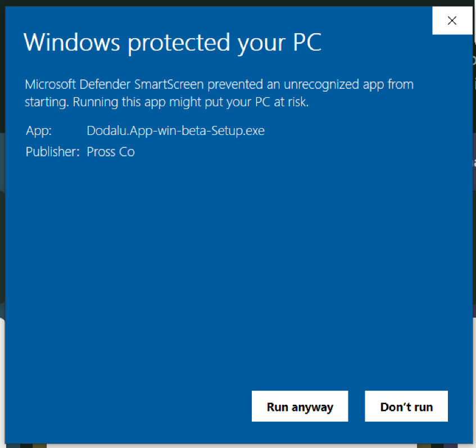Image resolution: width=476 pixels, height=448 pixels.
Task: Choose Don't run to block the app
Action: [406, 406]
